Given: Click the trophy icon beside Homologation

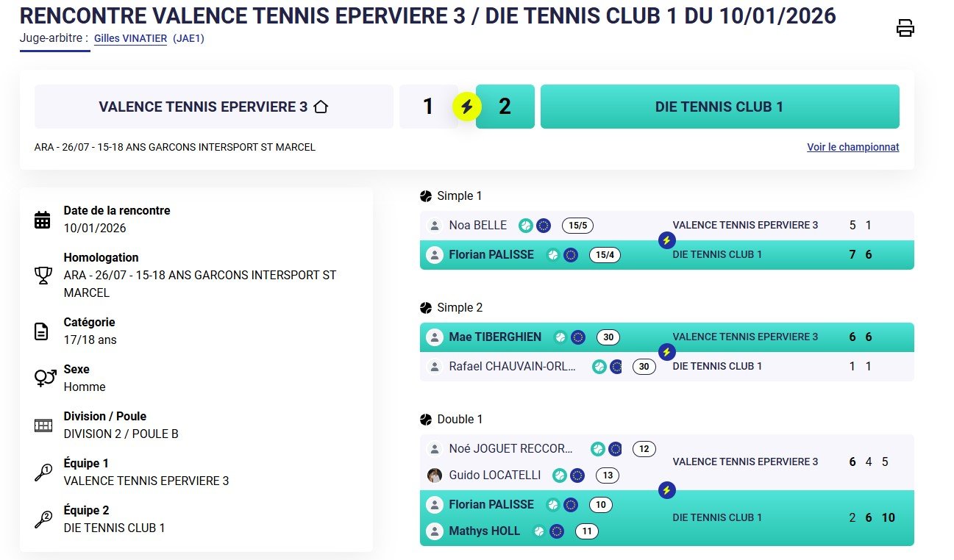Looking at the screenshot, I should (43, 276).
